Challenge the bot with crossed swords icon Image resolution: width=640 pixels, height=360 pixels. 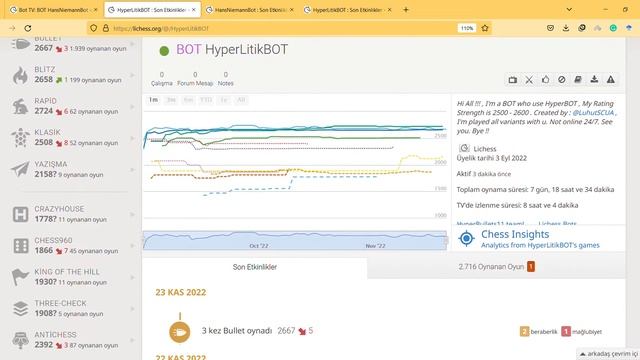[x=529, y=80]
